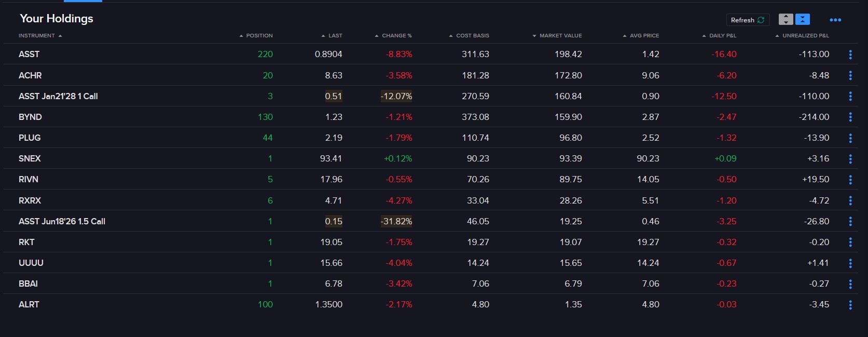
Task: Click SNEX daily P&L +0.09
Action: [x=725, y=158]
